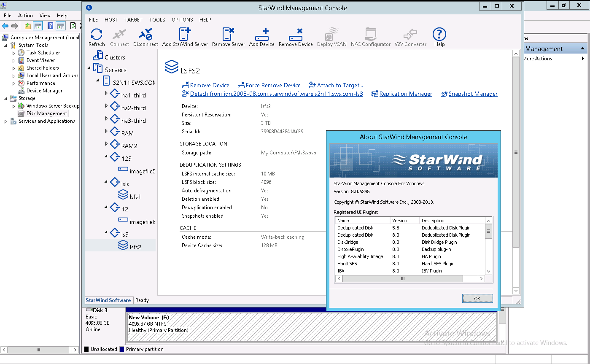
Task: Open Action menu in Computer Management
Action: click(25, 16)
